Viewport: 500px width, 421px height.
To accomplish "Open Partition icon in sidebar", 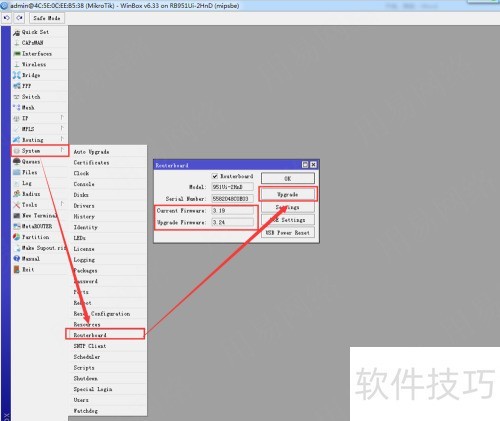I will [17, 237].
